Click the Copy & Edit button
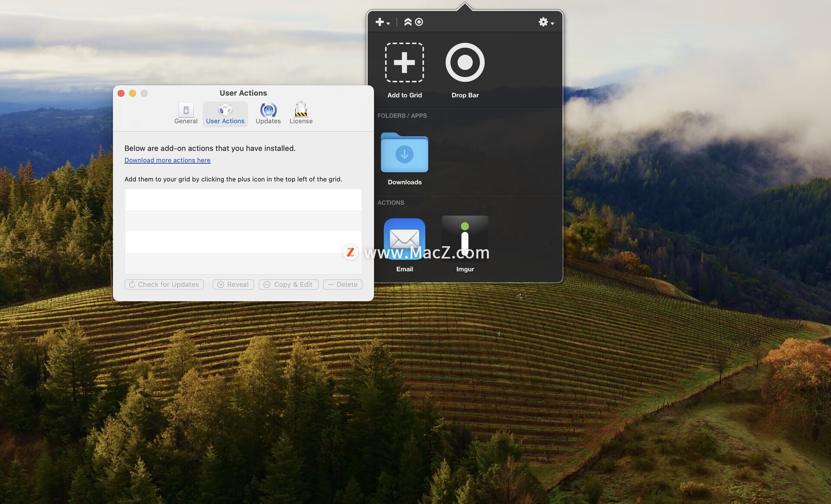Viewport: 831px width, 504px height. (289, 285)
